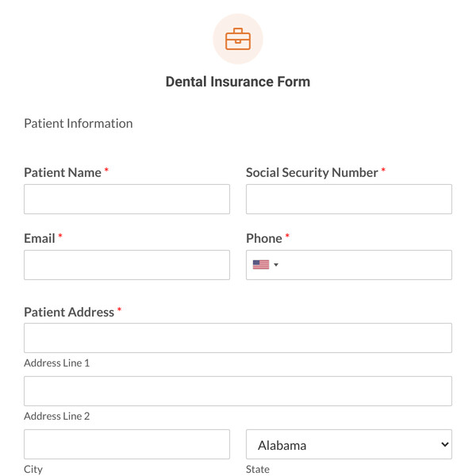Viewport: 476px width, 476px height.
Task: Expand the State dropdown showing Alabama
Action: coord(349,445)
